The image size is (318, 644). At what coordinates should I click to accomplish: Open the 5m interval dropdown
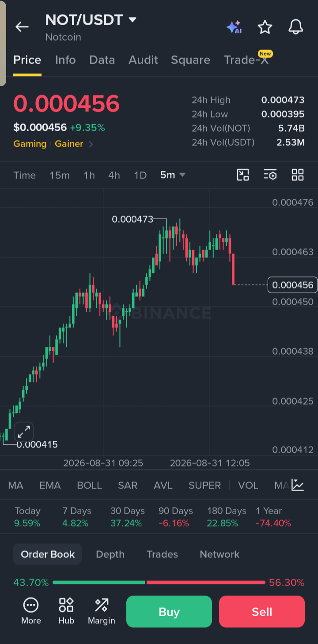coord(173,175)
